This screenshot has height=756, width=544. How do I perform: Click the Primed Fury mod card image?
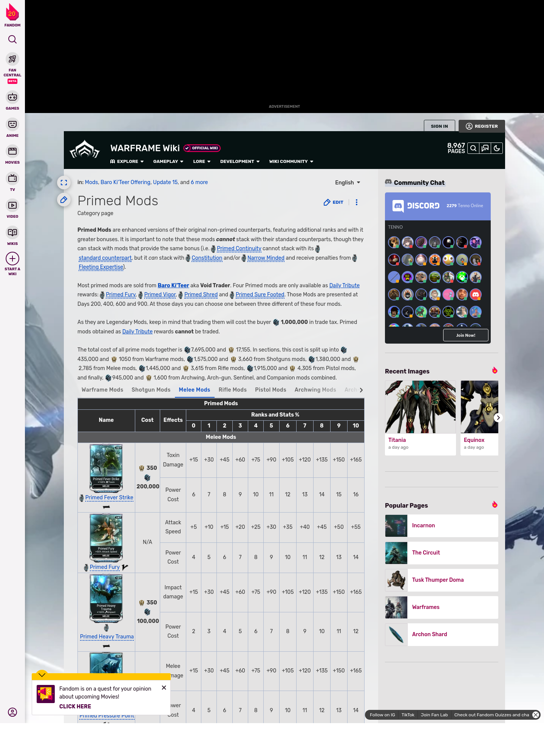[x=106, y=538]
